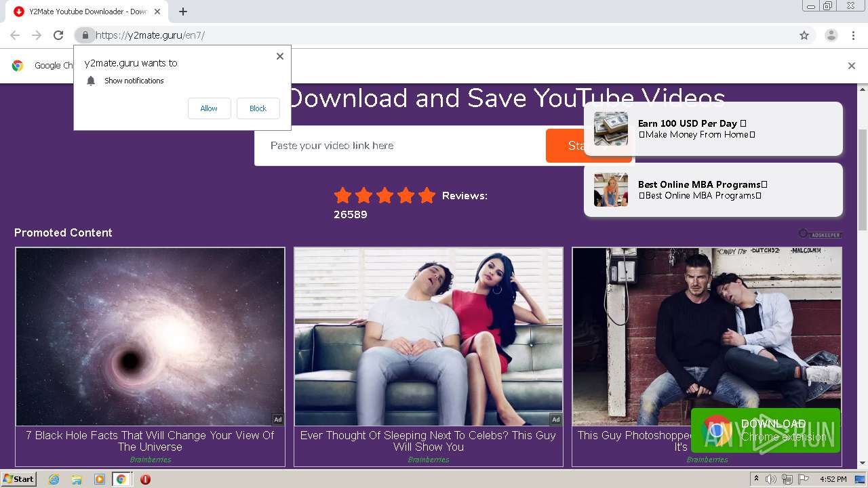Select the Chrome taskbar icon
This screenshot has width=868, height=488.
click(x=121, y=479)
